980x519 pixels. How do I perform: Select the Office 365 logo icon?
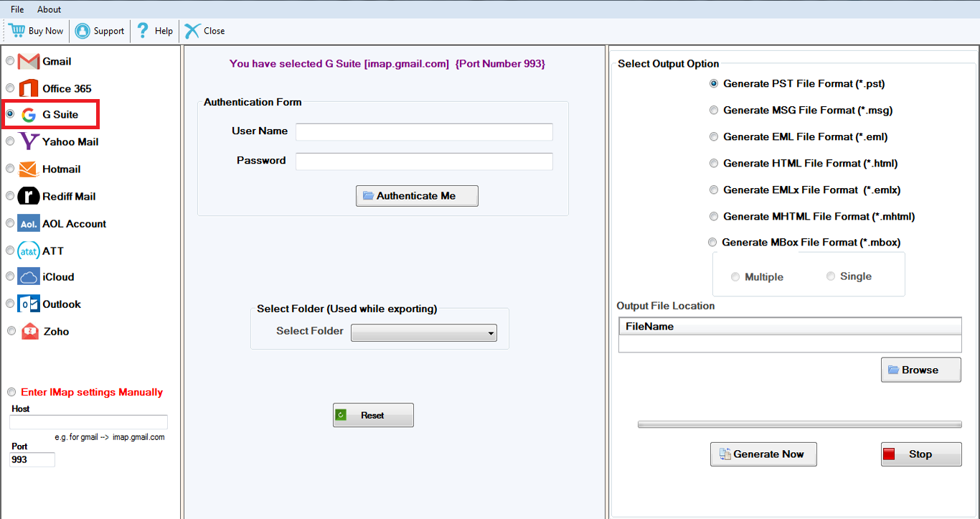point(28,88)
